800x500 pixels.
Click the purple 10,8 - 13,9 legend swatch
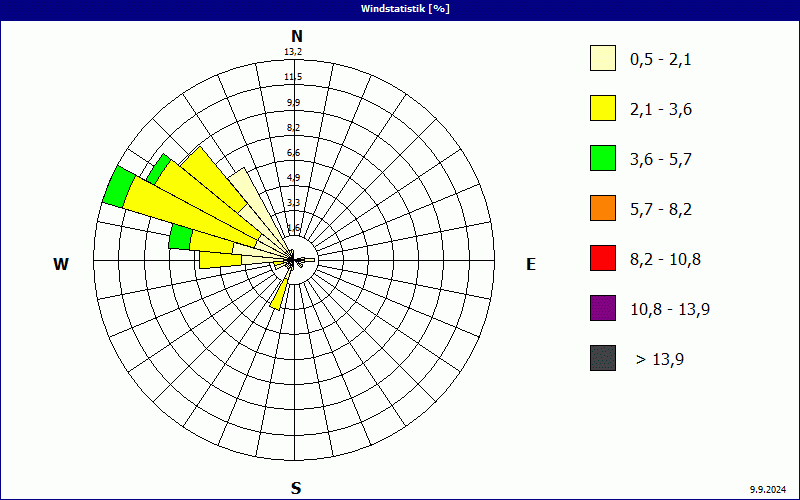603,308
